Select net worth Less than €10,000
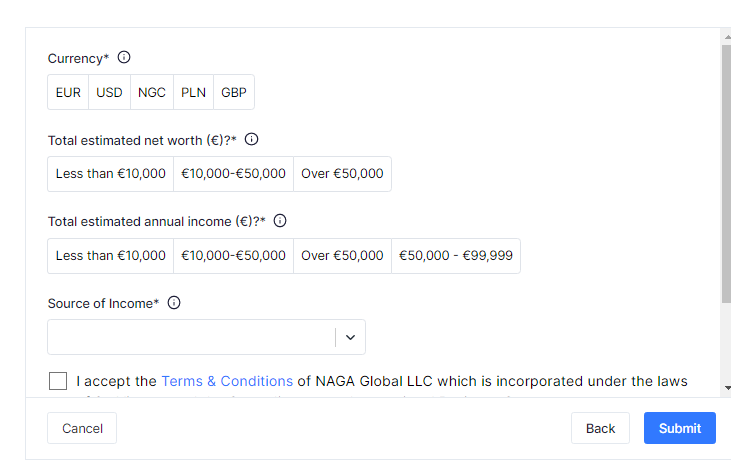This screenshot has width=731, height=463. 111,174
